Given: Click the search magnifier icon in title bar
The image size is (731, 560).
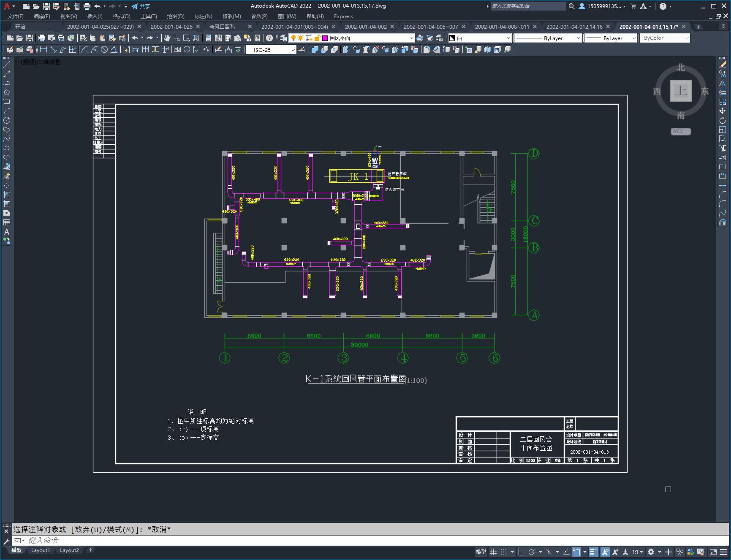Looking at the screenshot, I should tap(571, 6).
